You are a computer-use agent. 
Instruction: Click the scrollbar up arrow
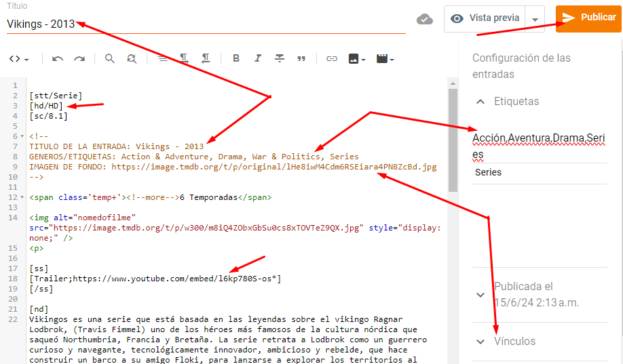(453, 84)
